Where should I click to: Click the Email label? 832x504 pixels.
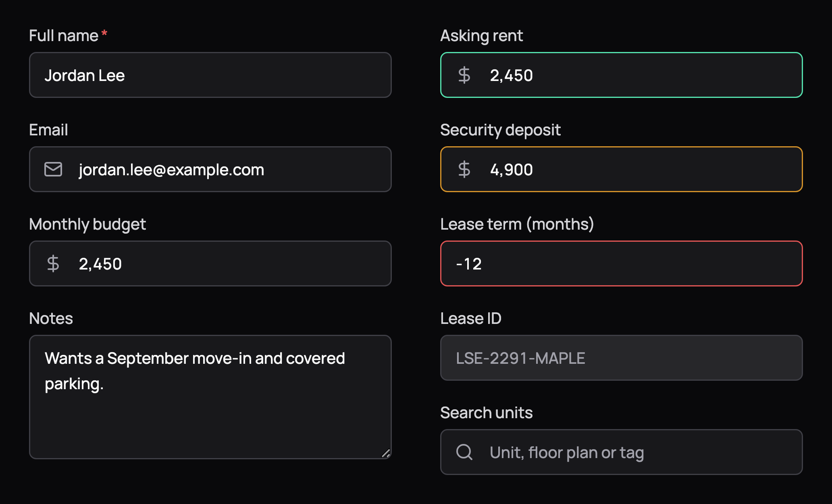(48, 130)
